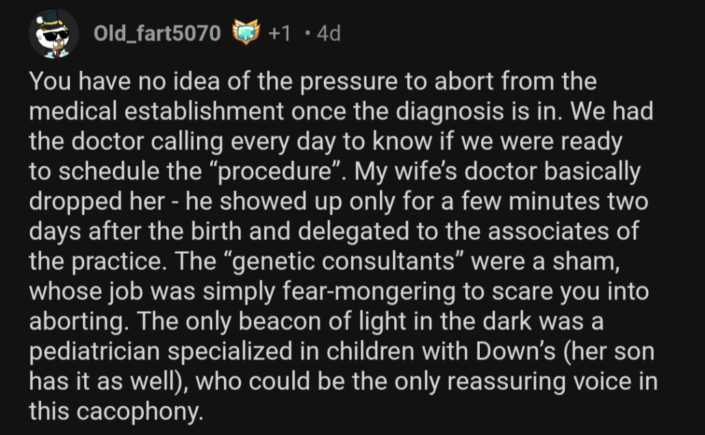Open the Old_fart5070 user profile link
705x435 pixels.
[x=157, y=33]
